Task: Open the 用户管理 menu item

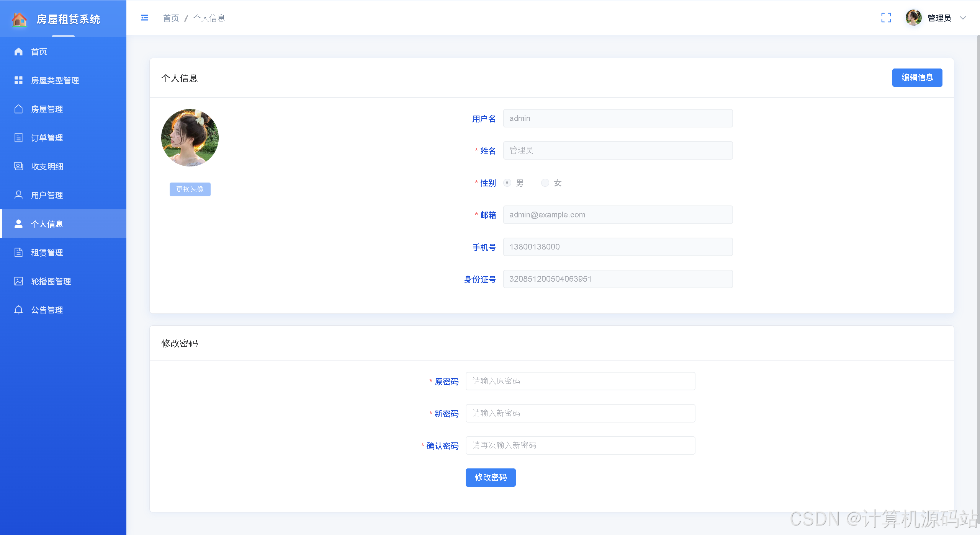Action: (47, 195)
